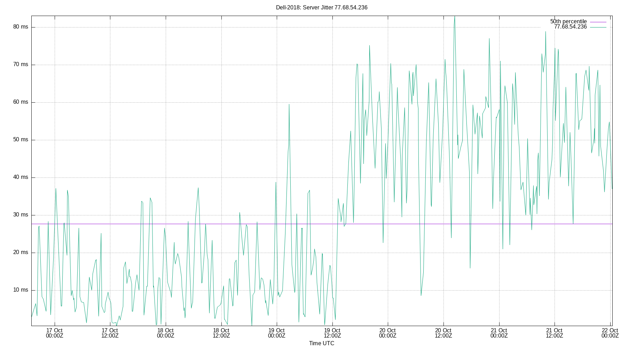Select the "77.68.54.236" label in the legend
Image resolution: width=644 pixels, height=348 pixels.
tap(571, 27)
